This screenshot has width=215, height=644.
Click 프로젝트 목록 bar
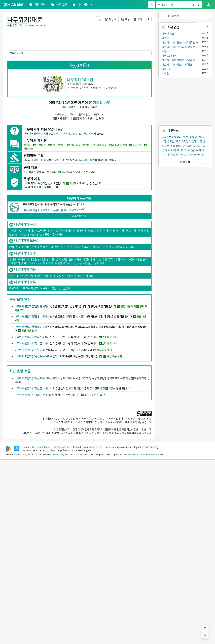pyautogui.click(x=79, y=216)
